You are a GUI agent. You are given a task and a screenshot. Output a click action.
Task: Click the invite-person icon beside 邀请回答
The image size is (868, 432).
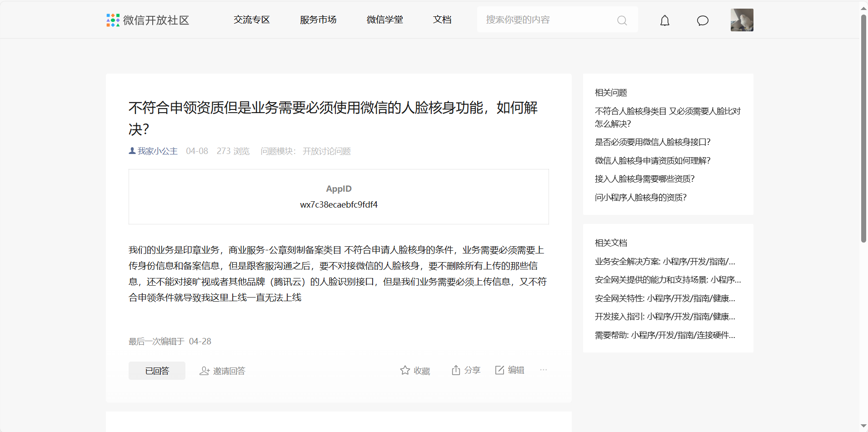pos(205,371)
